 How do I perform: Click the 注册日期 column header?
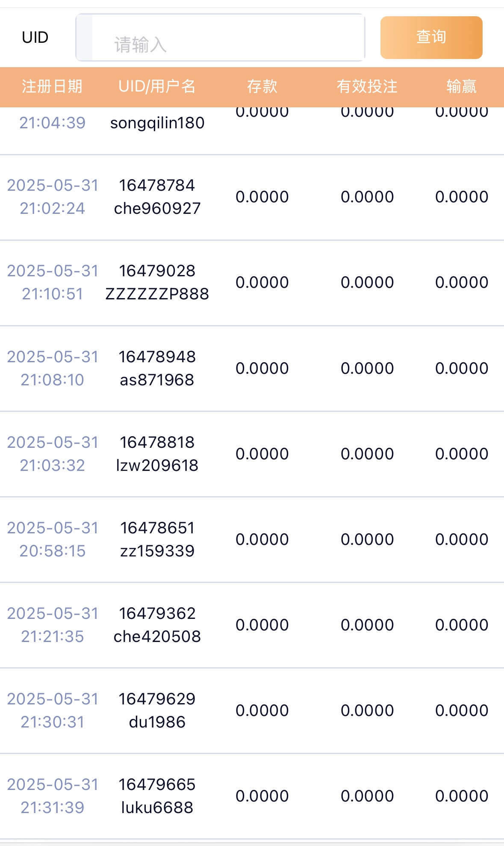click(52, 87)
